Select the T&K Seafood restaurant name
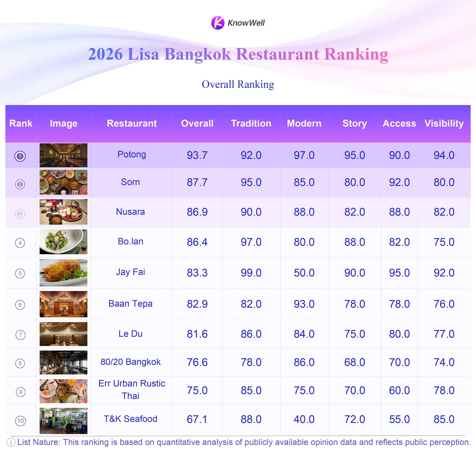This screenshot has width=476, height=454. tap(131, 419)
